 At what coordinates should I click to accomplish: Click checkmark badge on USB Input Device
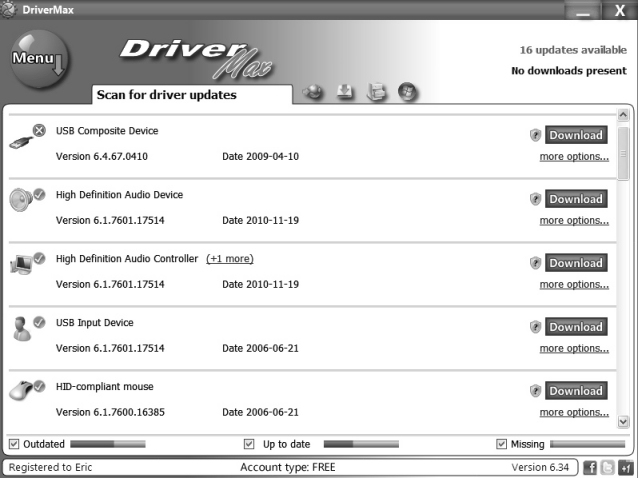click(39, 322)
